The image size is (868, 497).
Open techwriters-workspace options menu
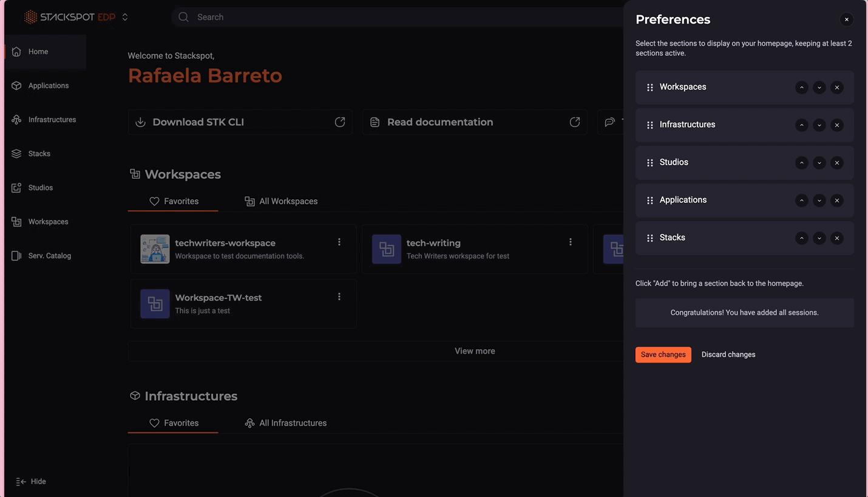339,242
